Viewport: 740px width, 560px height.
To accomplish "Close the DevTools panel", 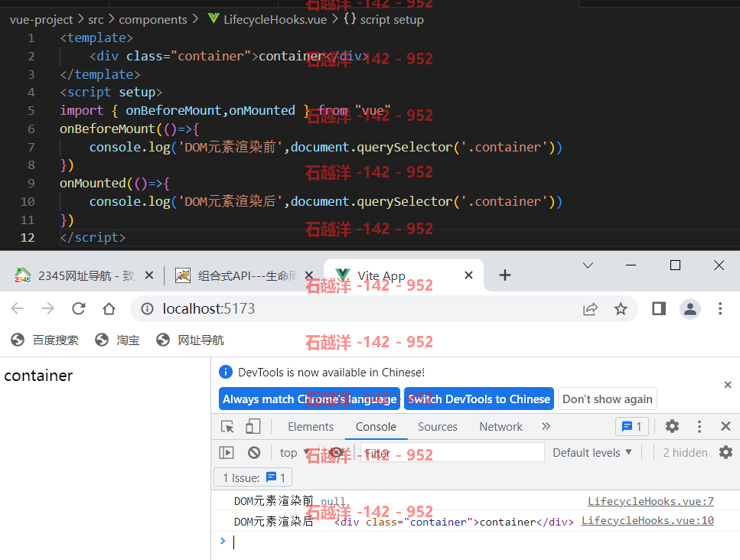I will coord(725,426).
